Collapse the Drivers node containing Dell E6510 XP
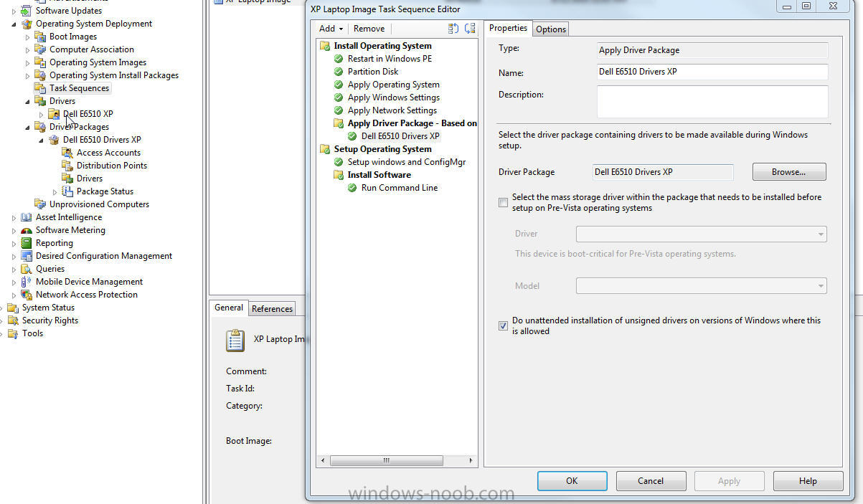 coord(28,101)
